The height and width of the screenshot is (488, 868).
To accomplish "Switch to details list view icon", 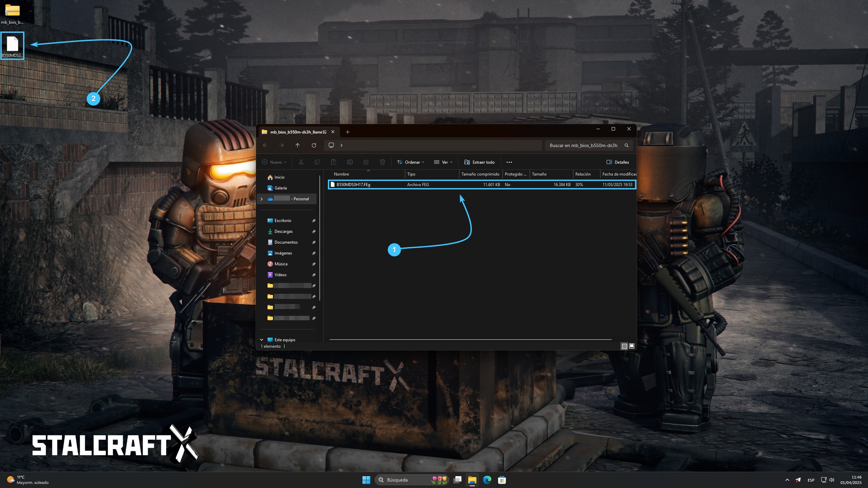I will [x=624, y=346].
